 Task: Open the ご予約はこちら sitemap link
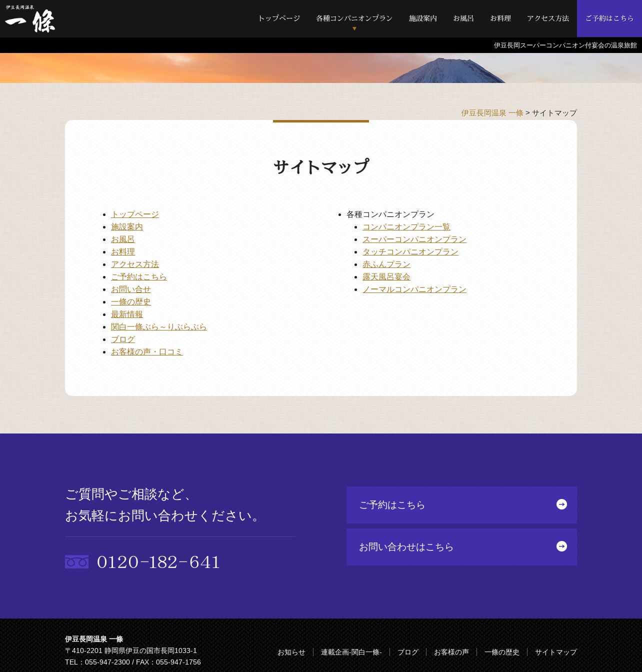click(139, 276)
